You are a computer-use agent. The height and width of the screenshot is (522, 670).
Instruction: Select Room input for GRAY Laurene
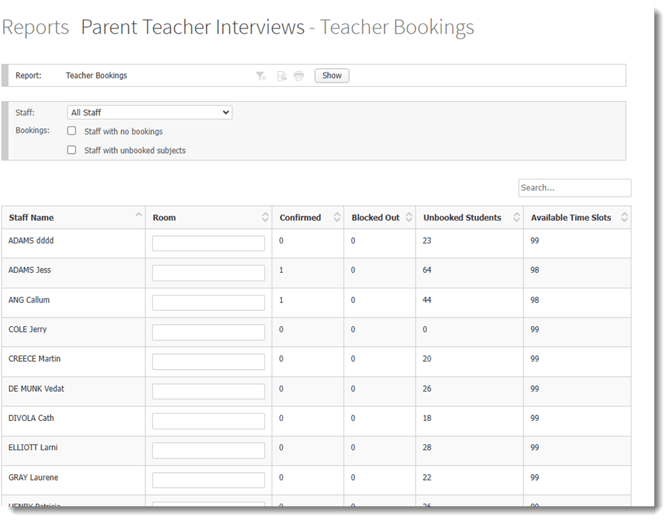pyautogui.click(x=208, y=480)
